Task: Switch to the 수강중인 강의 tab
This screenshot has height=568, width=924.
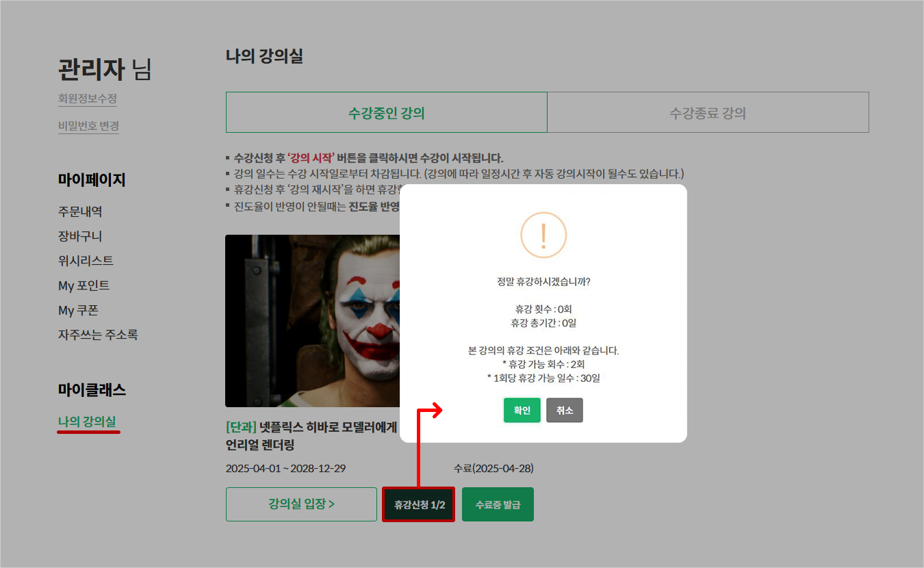Action: 386,113
